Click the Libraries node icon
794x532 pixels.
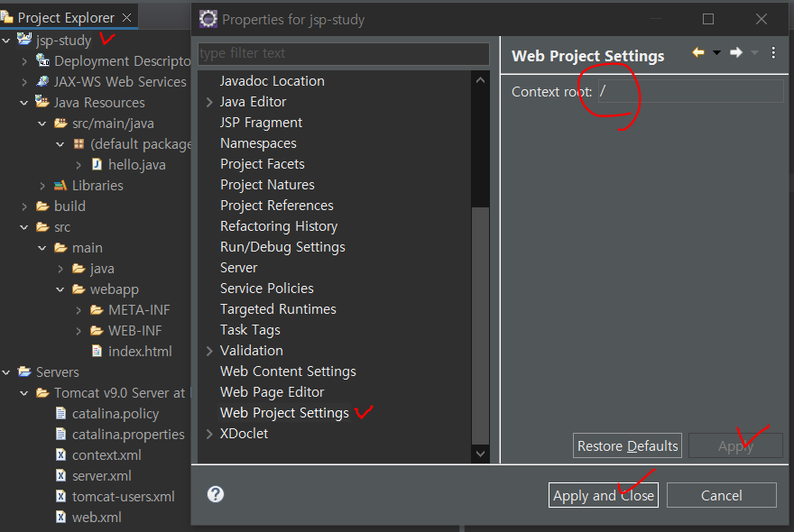[x=60, y=186]
